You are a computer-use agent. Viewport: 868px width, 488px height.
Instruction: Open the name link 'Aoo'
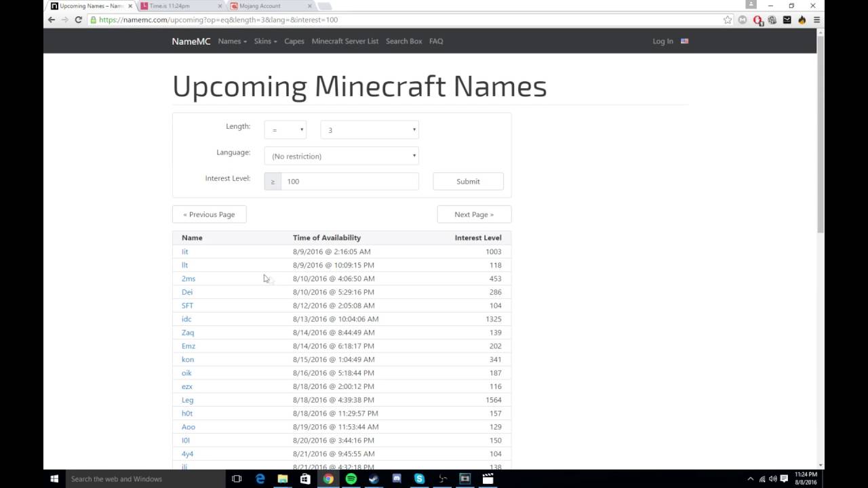pyautogui.click(x=189, y=427)
